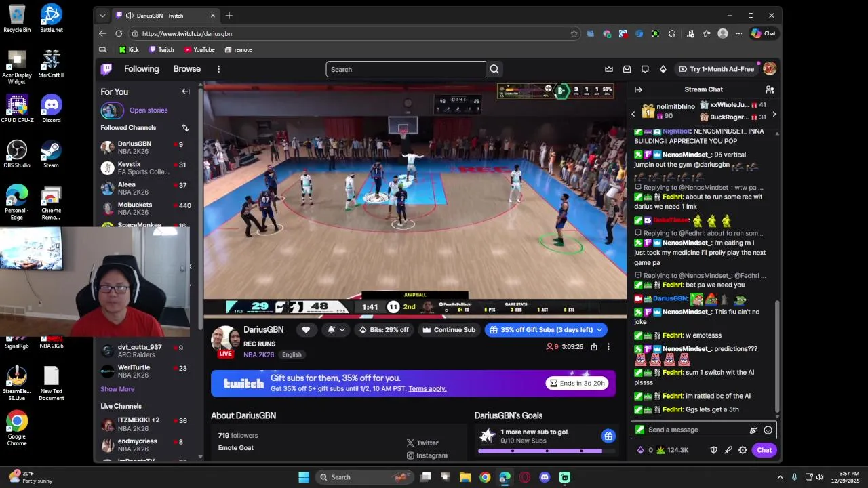This screenshot has height=488, width=868.
Task: Mute the DariusGBN tab audio icon
Action: tap(129, 15)
